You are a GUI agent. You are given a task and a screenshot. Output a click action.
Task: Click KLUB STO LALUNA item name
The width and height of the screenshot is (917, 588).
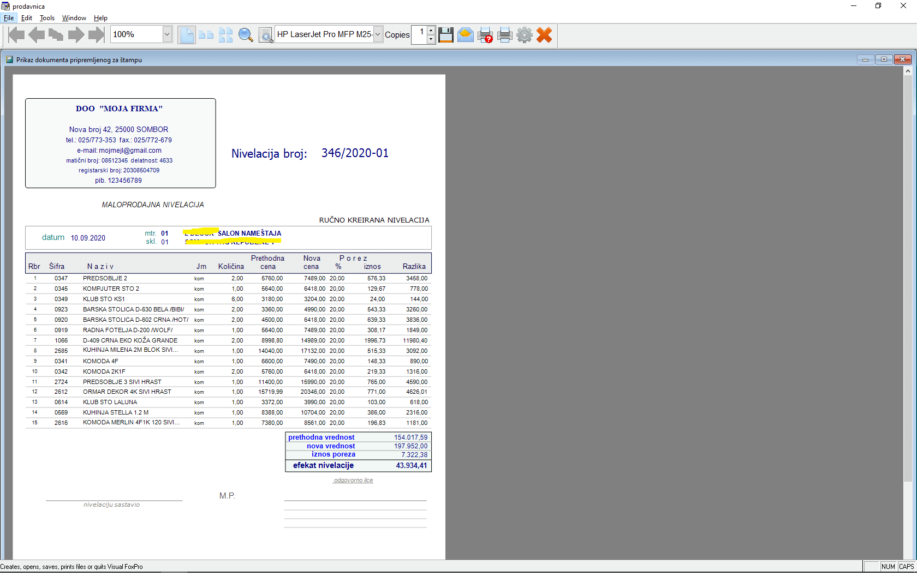coord(110,402)
